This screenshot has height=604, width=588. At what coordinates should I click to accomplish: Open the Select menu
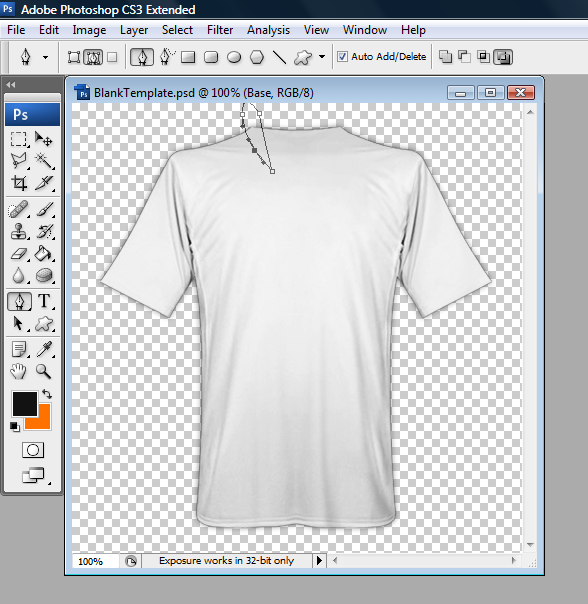tap(177, 30)
